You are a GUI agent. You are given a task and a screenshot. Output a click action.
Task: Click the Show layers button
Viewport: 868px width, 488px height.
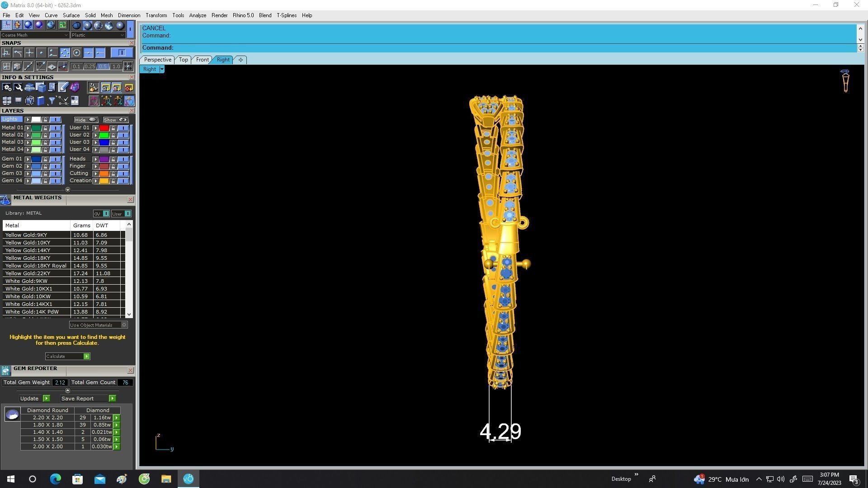(116, 120)
